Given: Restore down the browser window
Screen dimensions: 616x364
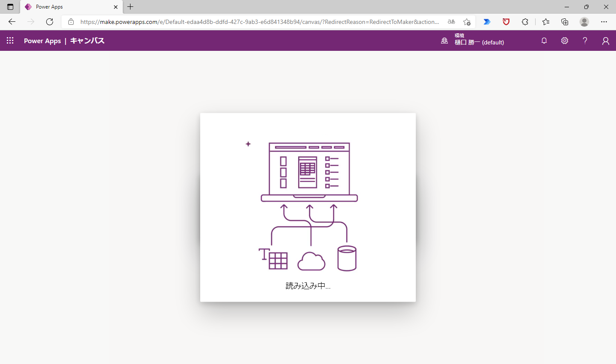Looking at the screenshot, I should [x=586, y=7].
